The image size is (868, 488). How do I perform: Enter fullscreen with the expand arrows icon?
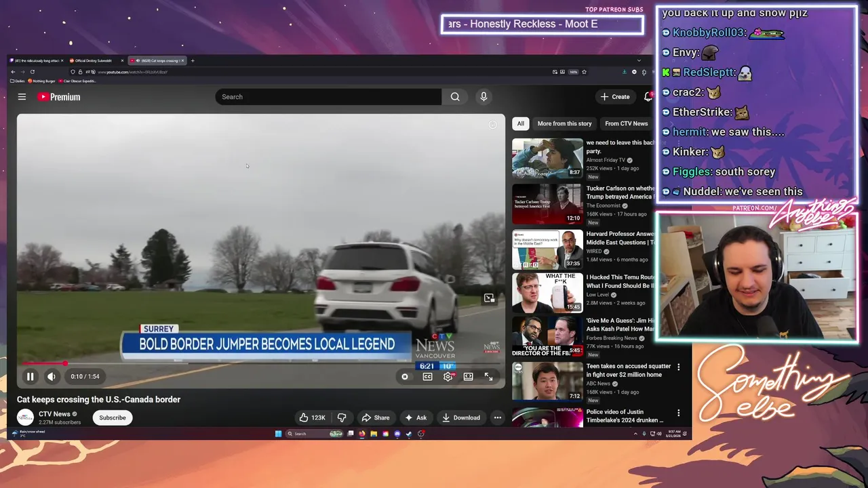(488, 377)
